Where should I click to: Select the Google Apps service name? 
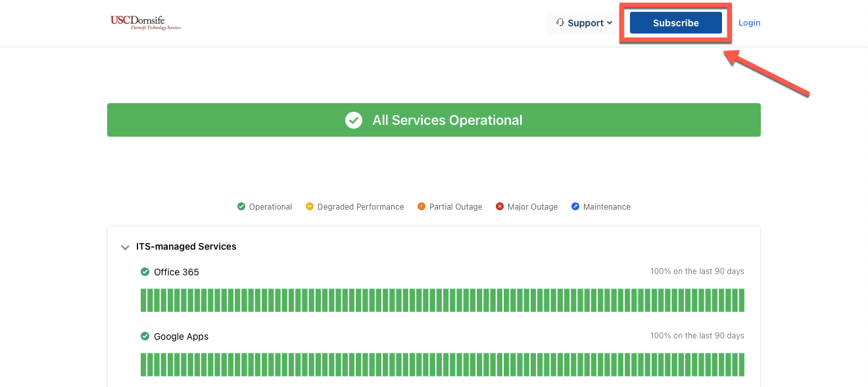[181, 336]
